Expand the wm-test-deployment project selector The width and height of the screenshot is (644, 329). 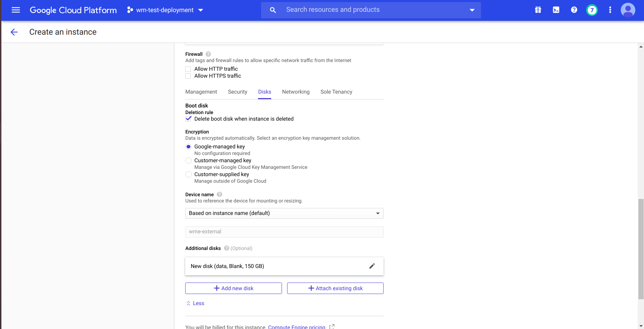point(165,10)
